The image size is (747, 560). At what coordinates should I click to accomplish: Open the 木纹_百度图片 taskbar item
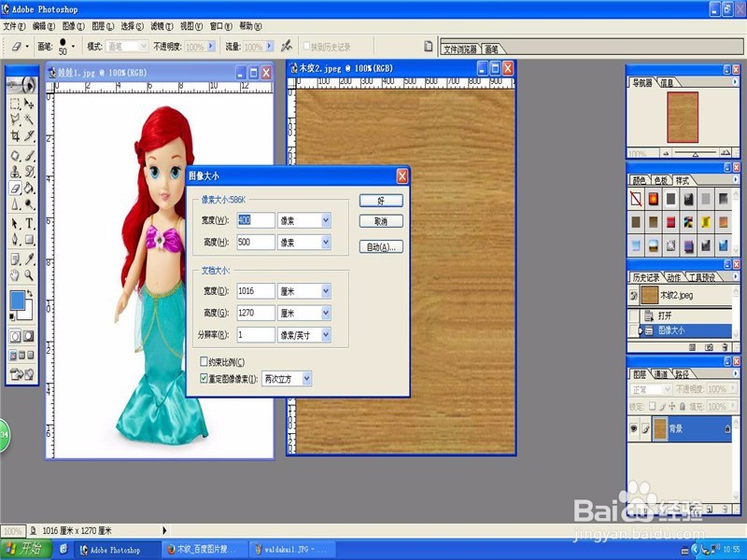tap(205, 550)
